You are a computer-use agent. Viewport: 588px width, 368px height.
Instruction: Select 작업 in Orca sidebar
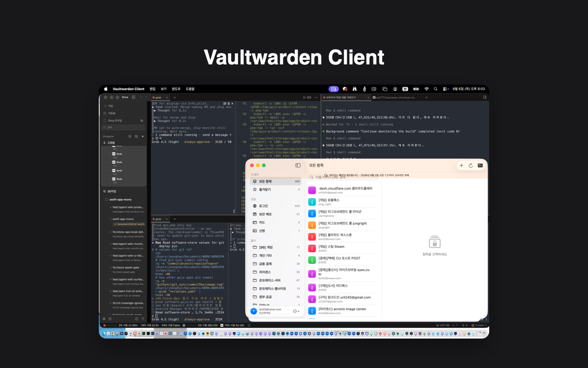tap(124, 106)
